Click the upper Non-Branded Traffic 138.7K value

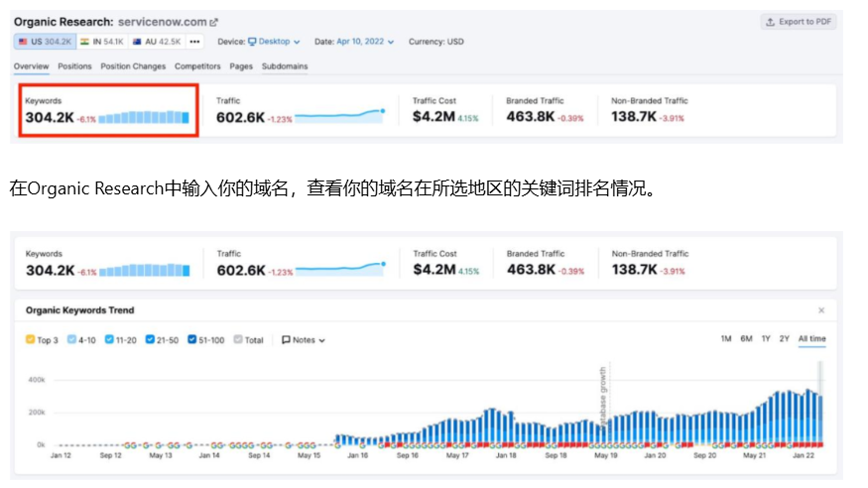point(634,117)
